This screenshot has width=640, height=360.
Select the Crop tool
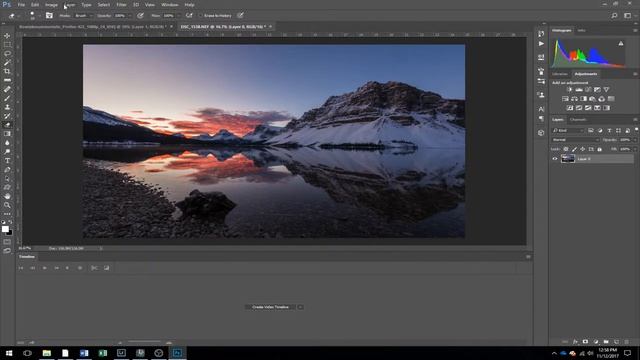7,71
